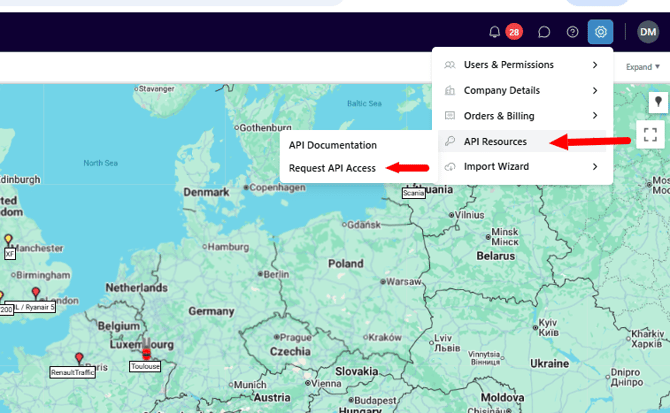The image size is (670, 413).
Task: Open API Documentation submenu item
Action: (332, 145)
